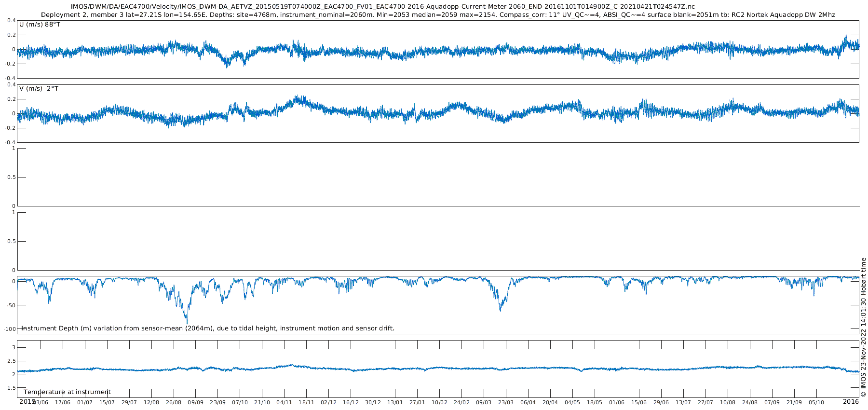Click the '26/08' date tick label
This screenshot has width=868, height=410.
174,402
